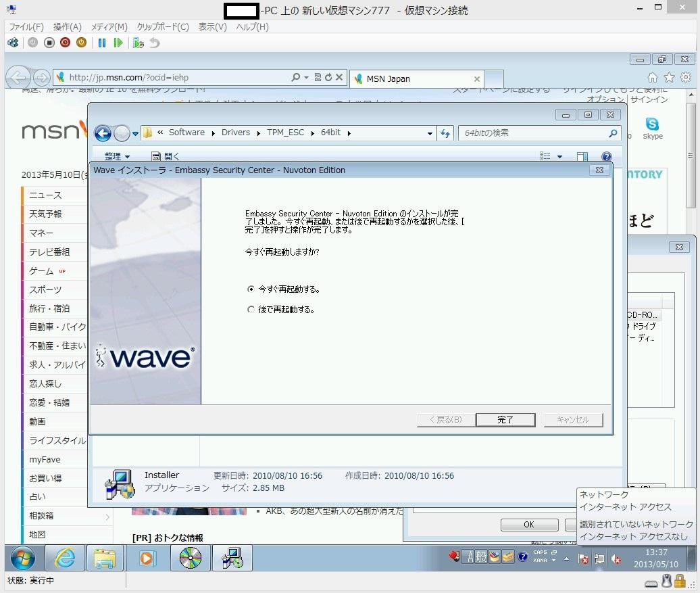The image size is (700, 593).
Task: Open Explorer address history dropdown
Action: click(x=430, y=133)
